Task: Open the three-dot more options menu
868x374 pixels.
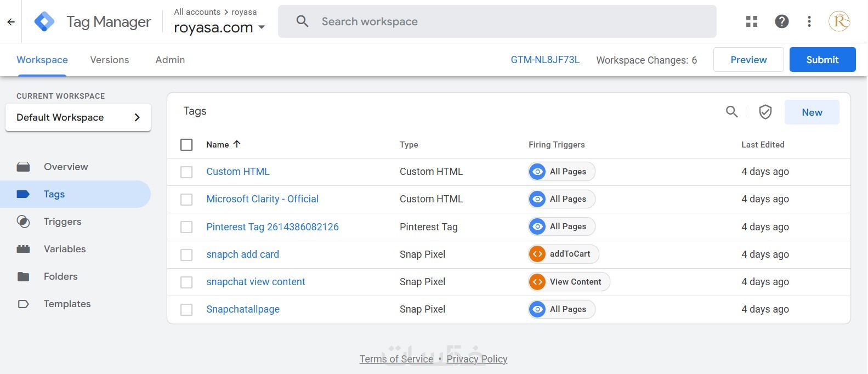Action: click(x=809, y=21)
